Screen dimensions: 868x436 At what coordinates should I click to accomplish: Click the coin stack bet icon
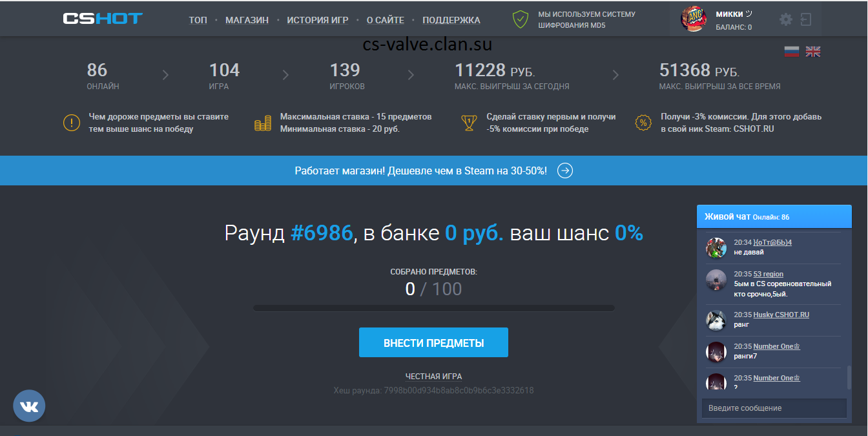point(262,123)
